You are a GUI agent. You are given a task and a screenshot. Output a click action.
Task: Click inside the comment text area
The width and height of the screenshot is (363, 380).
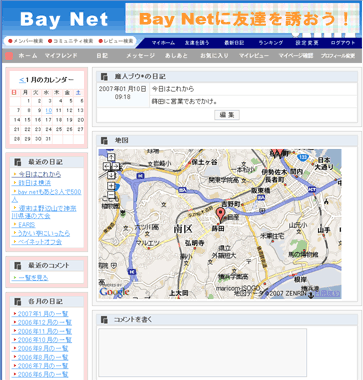point(202,353)
